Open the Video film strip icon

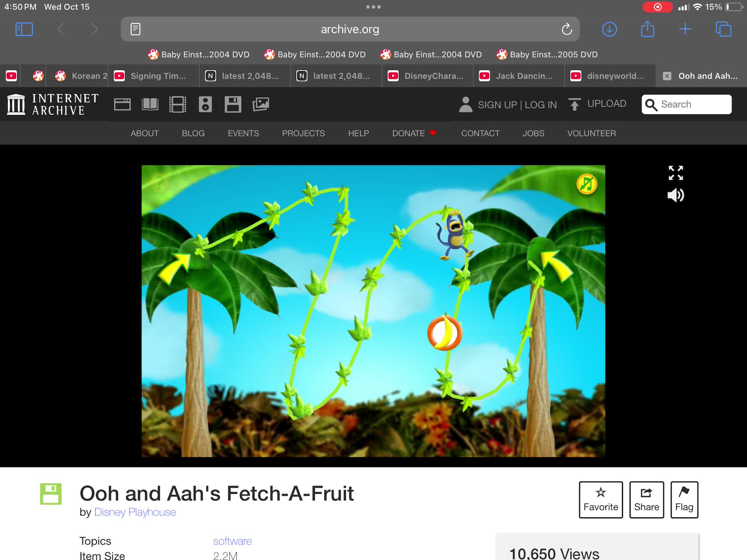(x=177, y=104)
